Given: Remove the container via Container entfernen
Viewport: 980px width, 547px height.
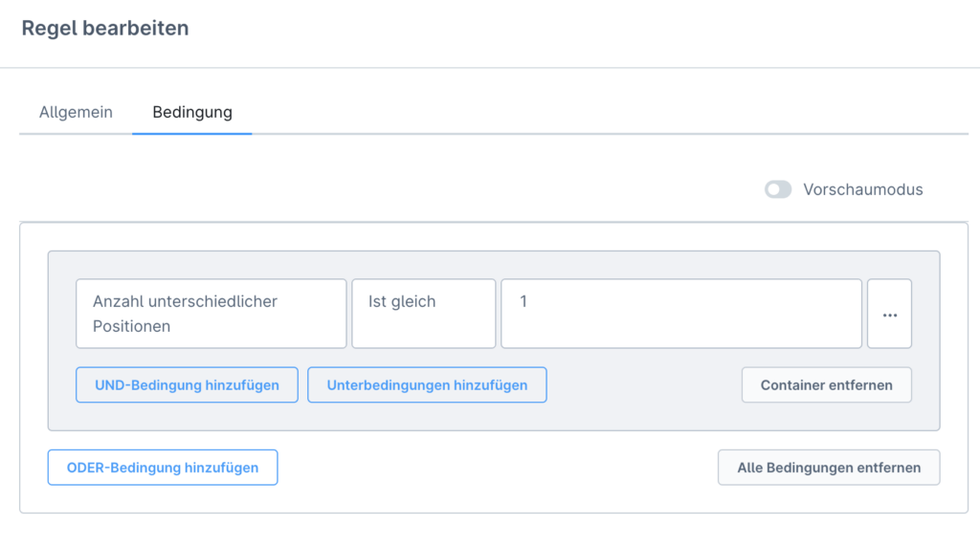Looking at the screenshot, I should pos(826,384).
